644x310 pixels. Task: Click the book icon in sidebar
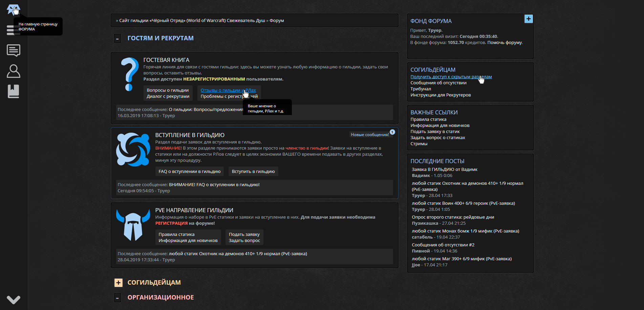pos(14,91)
